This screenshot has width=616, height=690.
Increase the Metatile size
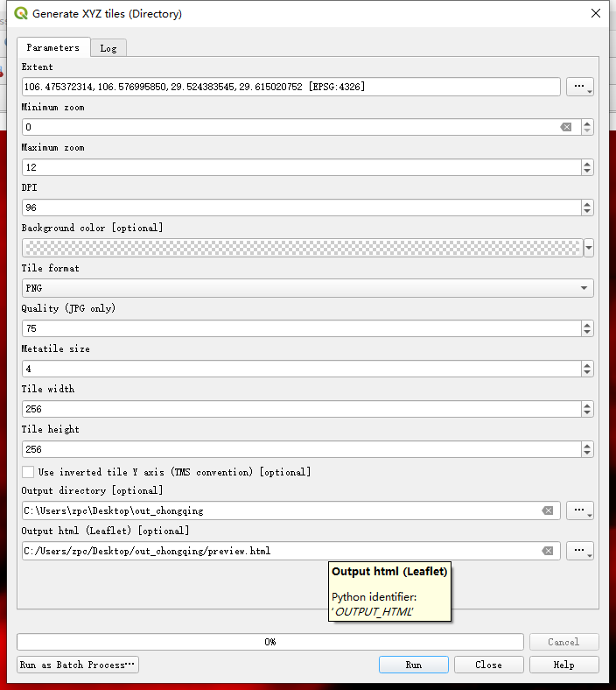(587, 365)
